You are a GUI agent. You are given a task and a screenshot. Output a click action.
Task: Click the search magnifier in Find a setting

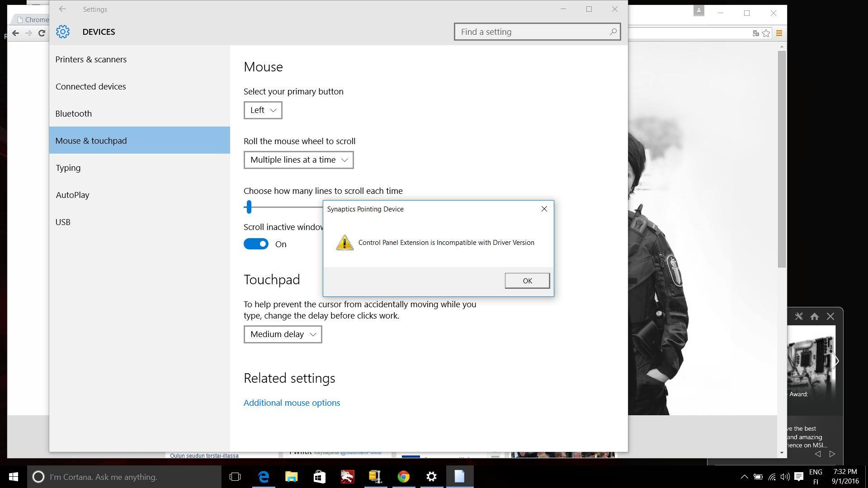point(613,32)
